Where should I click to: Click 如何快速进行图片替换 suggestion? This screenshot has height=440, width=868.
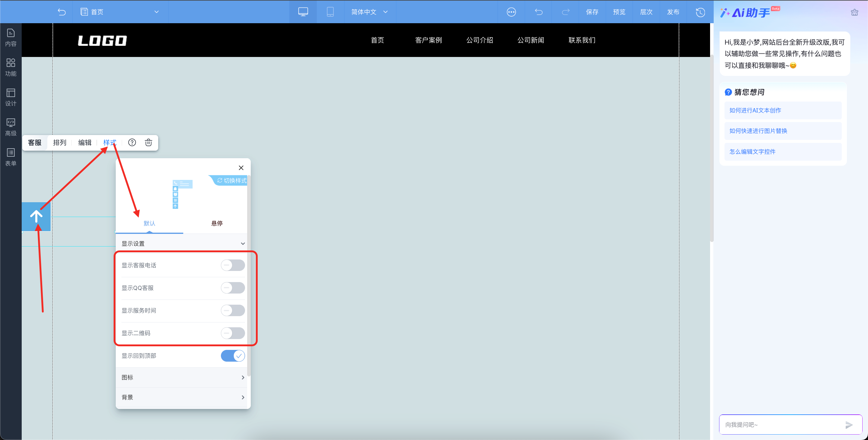[783, 131]
